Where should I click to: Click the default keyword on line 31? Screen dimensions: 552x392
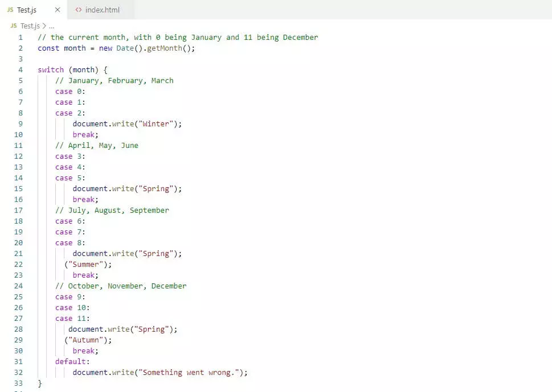point(72,361)
